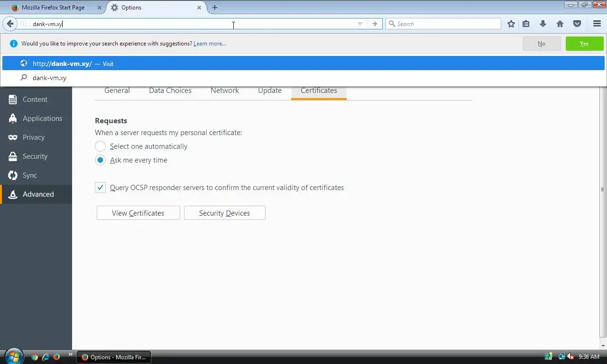
Task: Accept search suggestions with Yes
Action: 584,44
